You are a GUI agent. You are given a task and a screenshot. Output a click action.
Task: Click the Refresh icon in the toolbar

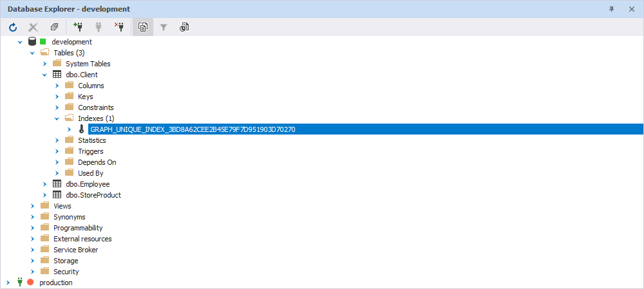(x=13, y=28)
